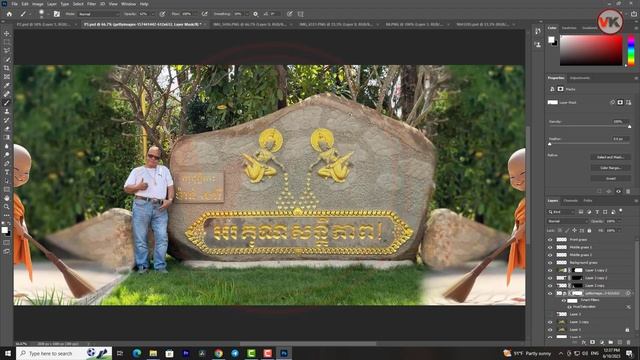This screenshot has height=360, width=640.
Task: Hide the Background grass layer
Action: pyautogui.click(x=550, y=262)
